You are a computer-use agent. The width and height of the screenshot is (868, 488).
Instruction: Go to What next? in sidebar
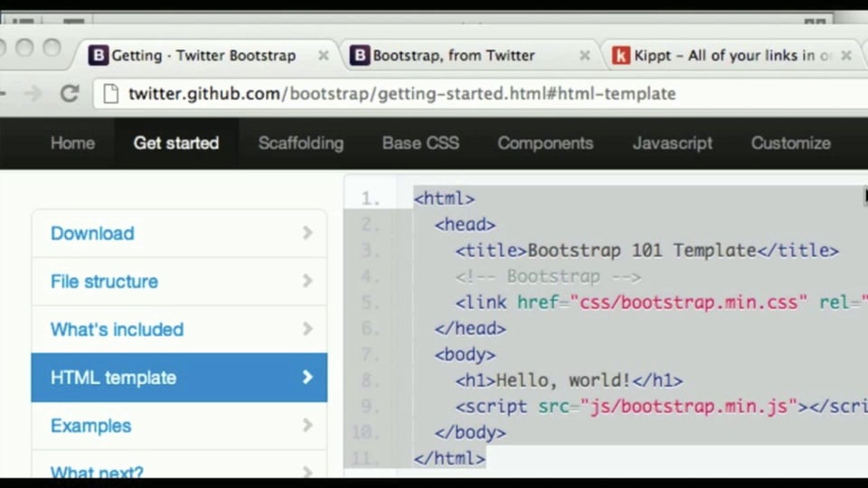179,465
